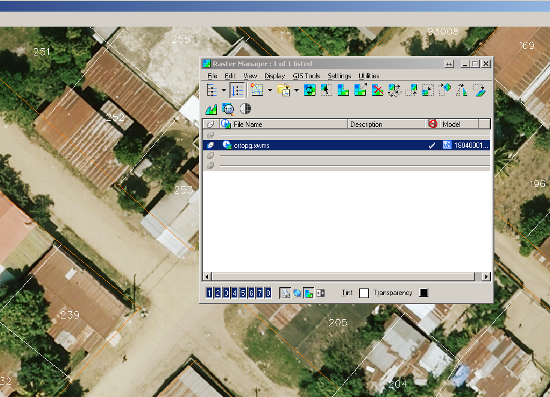Viewport: 550px width, 397px height.
Task: Open the Utilities menu in Raster Manager
Action: [x=369, y=76]
